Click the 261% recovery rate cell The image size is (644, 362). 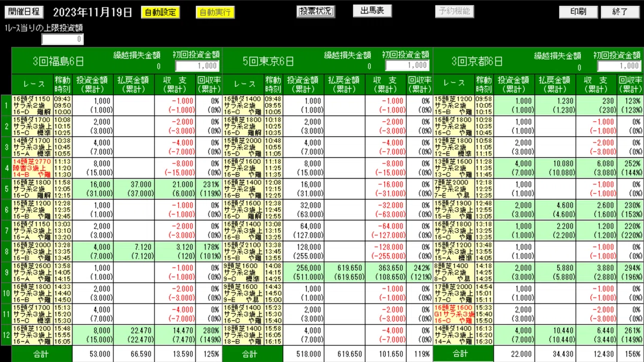tap(630, 335)
